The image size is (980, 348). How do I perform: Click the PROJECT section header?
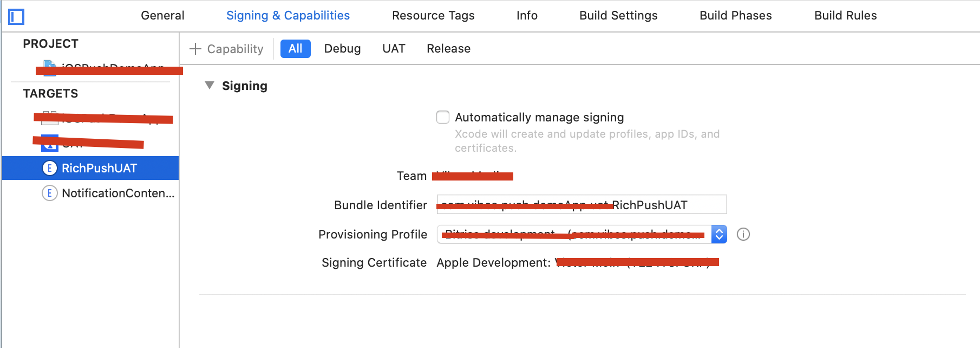point(50,43)
